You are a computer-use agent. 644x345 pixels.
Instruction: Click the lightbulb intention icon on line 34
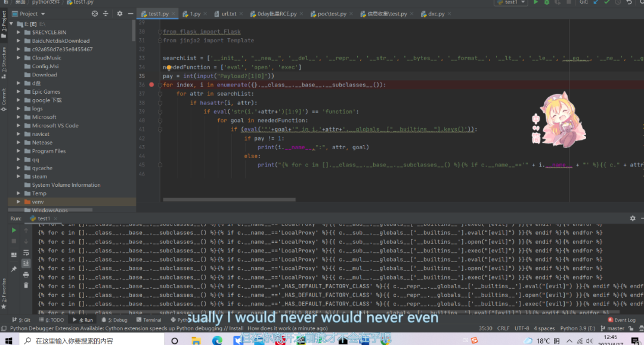click(x=169, y=67)
